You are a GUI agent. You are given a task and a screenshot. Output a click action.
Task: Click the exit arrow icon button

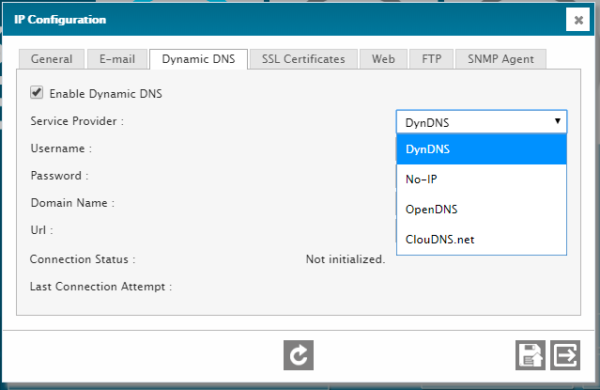click(565, 355)
